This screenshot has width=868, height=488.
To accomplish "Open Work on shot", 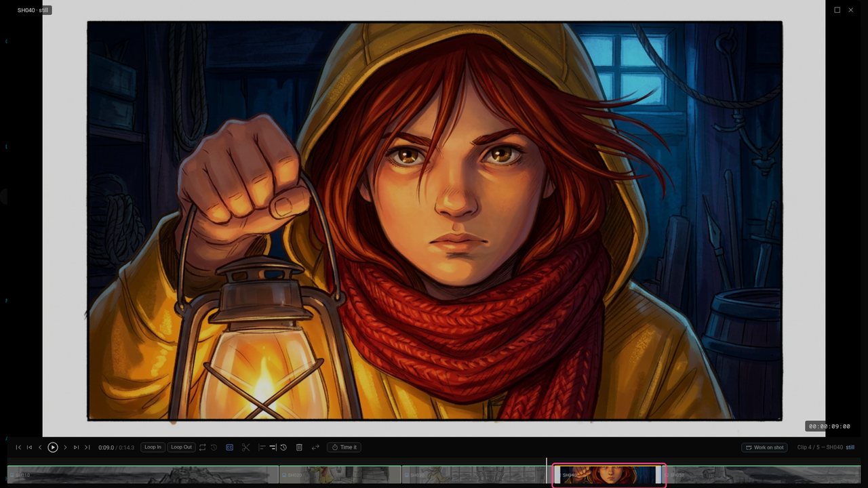I will coord(765,447).
